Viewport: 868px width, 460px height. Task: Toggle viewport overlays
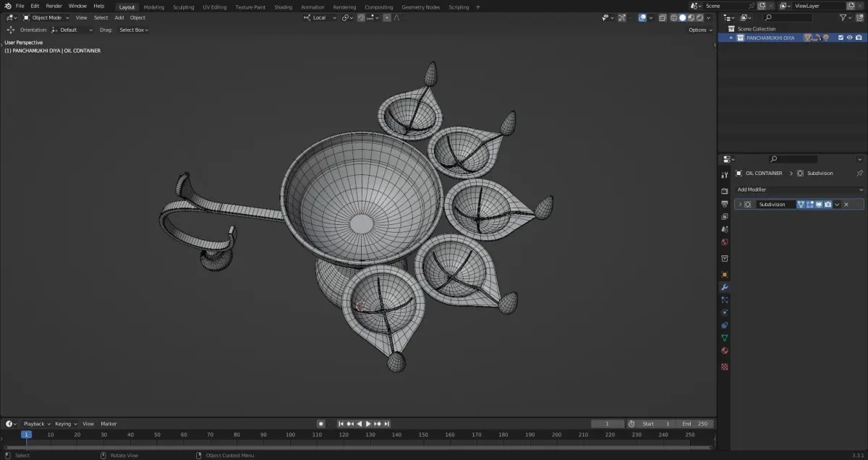[642, 17]
